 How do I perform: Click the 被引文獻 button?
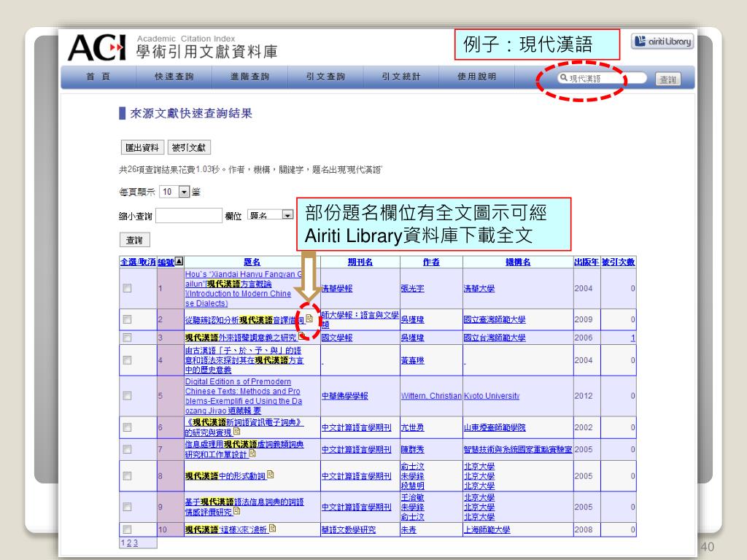189,147
